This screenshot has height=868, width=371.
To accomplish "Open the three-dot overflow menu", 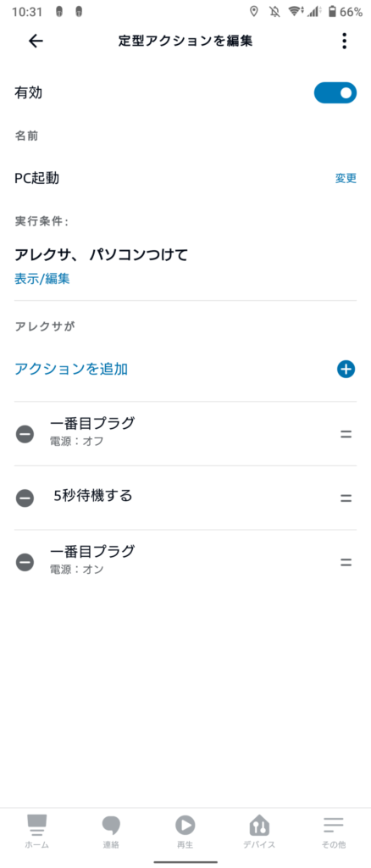I will [x=345, y=41].
